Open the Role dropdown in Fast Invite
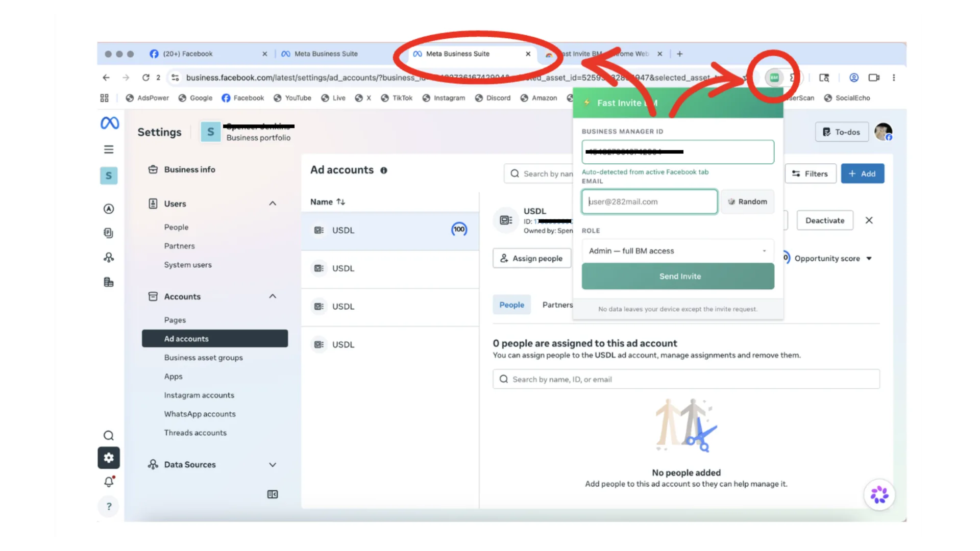This screenshot has height=551, width=980. point(678,251)
